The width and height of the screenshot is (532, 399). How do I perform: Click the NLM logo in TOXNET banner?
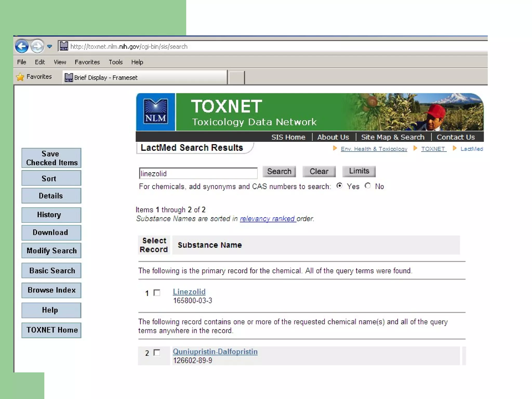155,112
